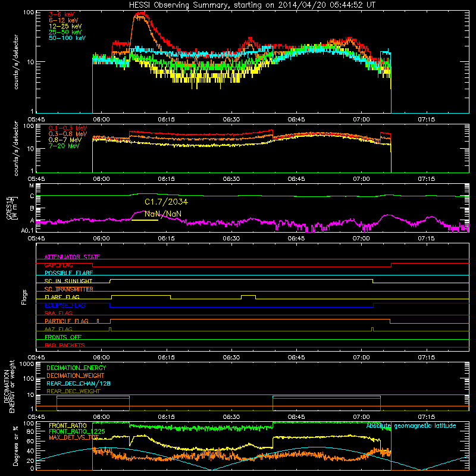Screen dimensions: 476x476
Task: Click the MAX_DET_VS_TOT legend label
Action: [x=74, y=437]
